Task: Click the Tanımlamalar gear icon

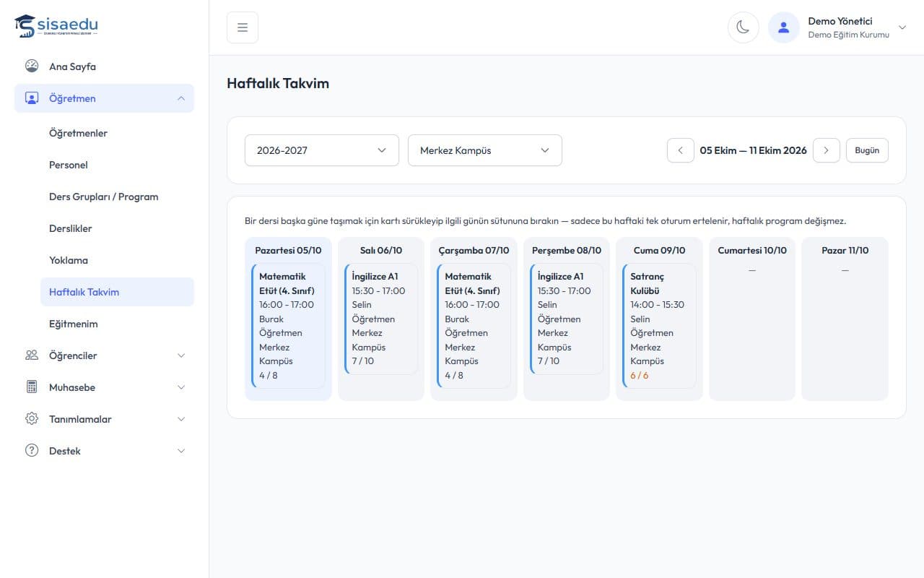Action: 32,419
